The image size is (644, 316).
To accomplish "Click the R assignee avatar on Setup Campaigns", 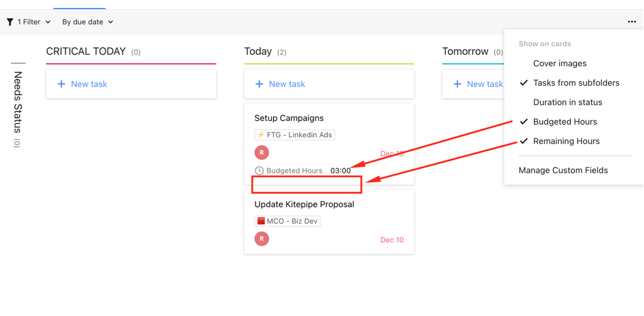I will click(x=261, y=153).
